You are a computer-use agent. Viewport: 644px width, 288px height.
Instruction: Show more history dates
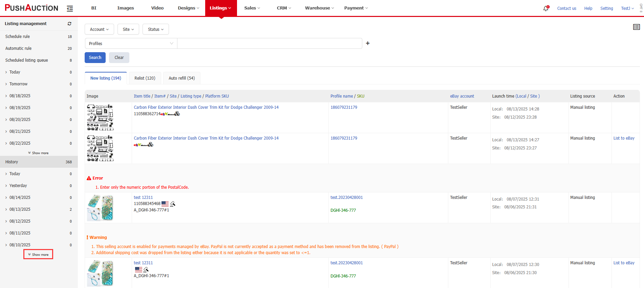pyautogui.click(x=38, y=254)
